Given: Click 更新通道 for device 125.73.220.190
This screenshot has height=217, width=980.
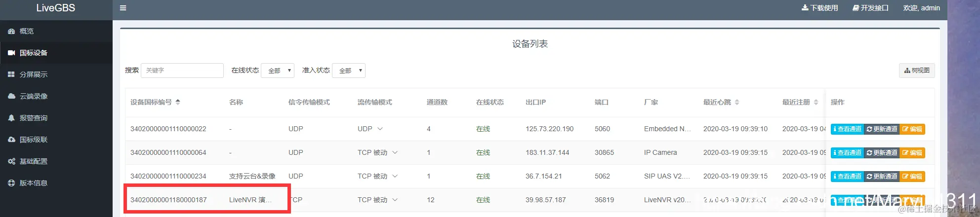Looking at the screenshot, I should coord(882,129).
